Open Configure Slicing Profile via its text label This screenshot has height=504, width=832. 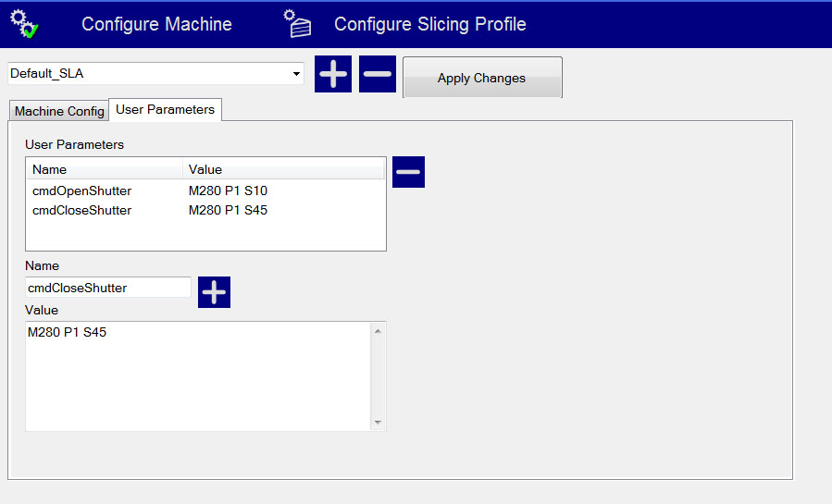(x=429, y=24)
